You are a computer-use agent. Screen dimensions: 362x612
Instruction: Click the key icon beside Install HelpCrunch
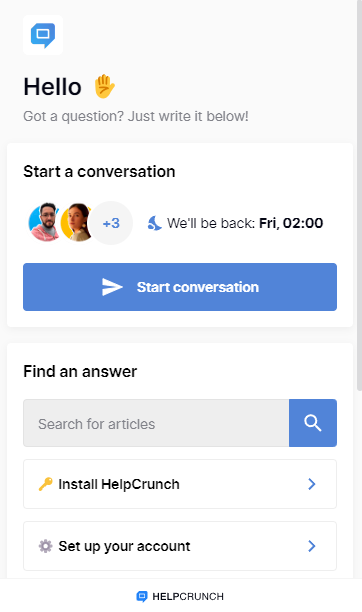click(x=46, y=484)
